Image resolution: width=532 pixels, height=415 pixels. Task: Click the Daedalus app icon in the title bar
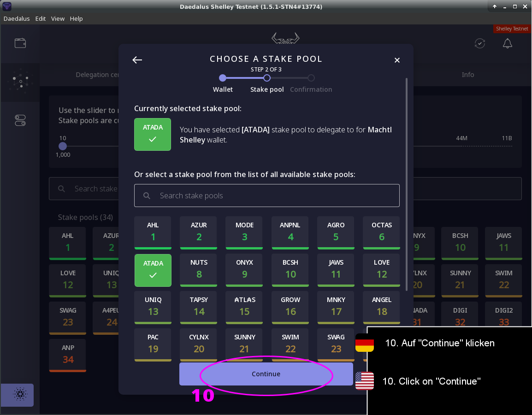point(7,6)
